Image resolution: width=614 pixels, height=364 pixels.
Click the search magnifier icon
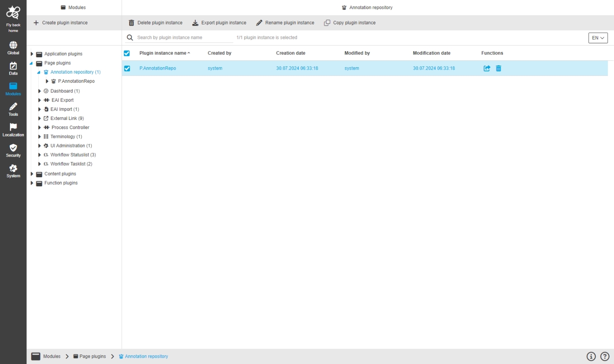click(130, 38)
